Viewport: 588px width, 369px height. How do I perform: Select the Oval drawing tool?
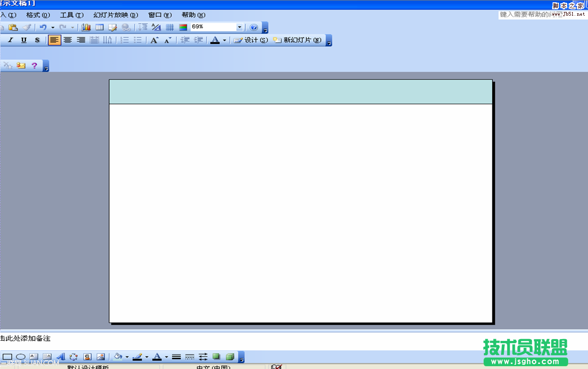pos(21,357)
